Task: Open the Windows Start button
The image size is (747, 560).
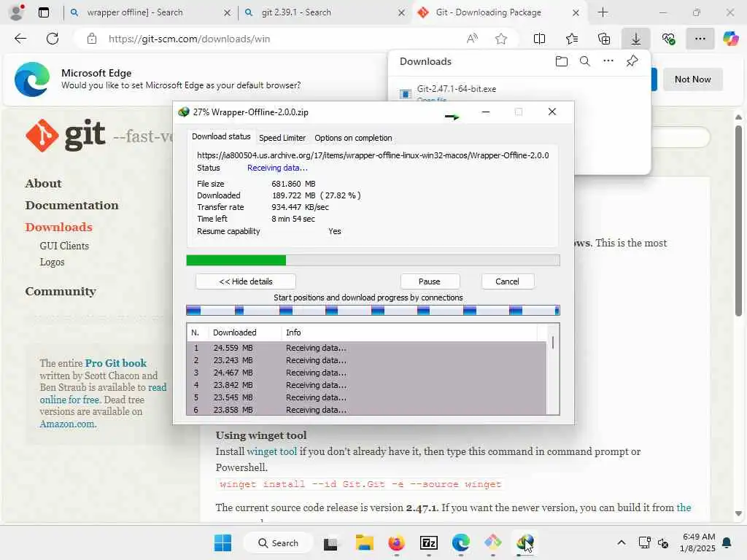Action: (x=222, y=542)
